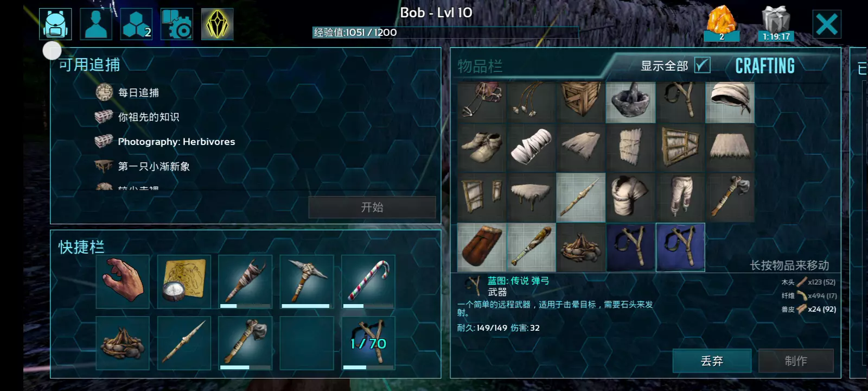
Task: Switch to the CRAFTING tab
Action: (765, 66)
